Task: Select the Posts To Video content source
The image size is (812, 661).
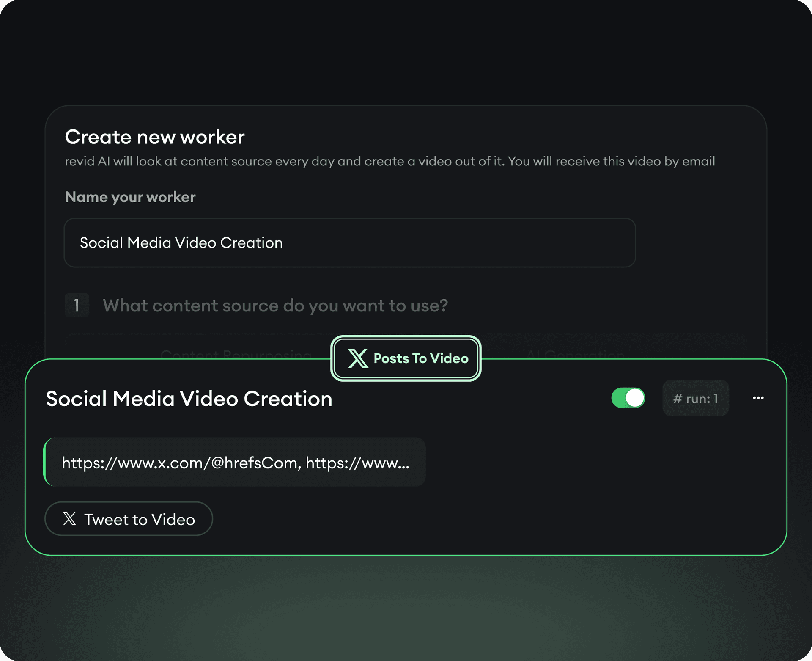Action: pos(405,358)
